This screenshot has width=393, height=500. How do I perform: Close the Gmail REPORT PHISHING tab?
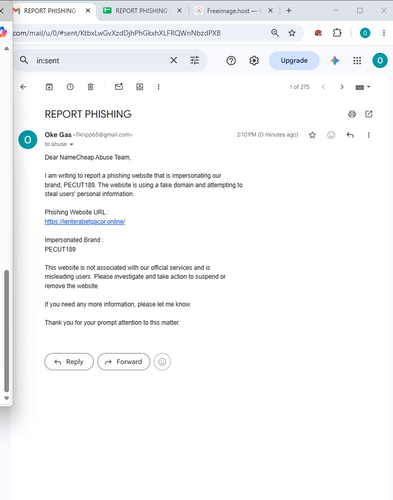(x=88, y=11)
